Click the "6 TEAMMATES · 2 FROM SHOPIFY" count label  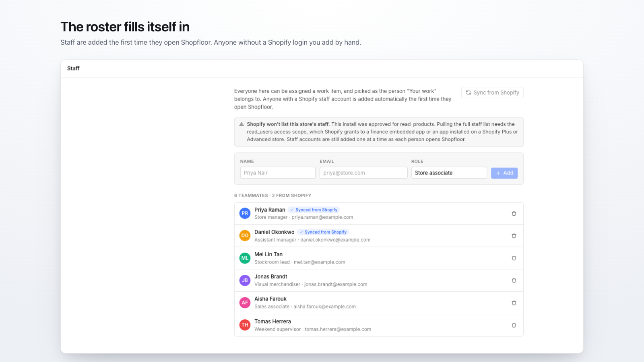(x=273, y=195)
